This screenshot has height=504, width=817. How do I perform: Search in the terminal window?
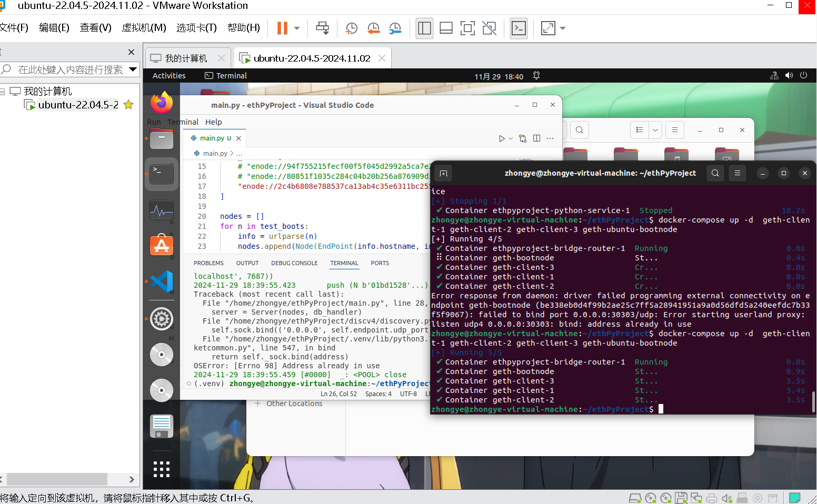pyautogui.click(x=715, y=173)
